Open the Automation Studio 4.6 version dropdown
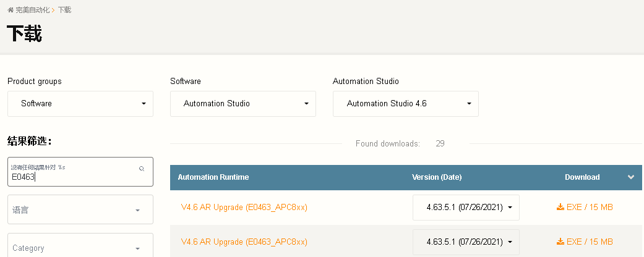 406,104
